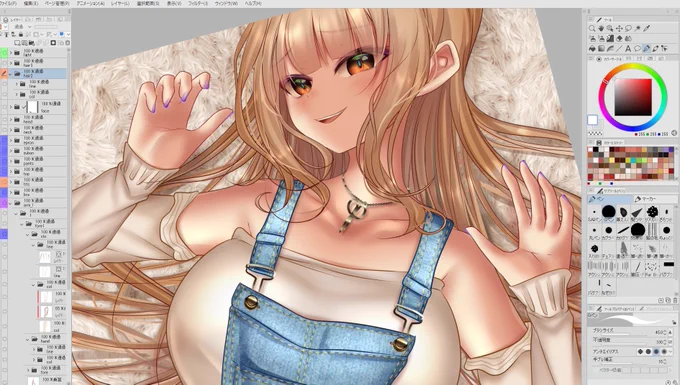Image resolution: width=680 pixels, height=385 pixels.
Task: Click the new layer folder icon
Action: (32, 42)
